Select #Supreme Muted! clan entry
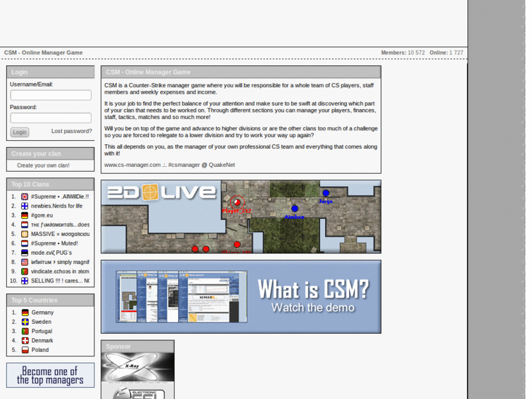Viewport: 532px width, 399px height. click(x=55, y=243)
